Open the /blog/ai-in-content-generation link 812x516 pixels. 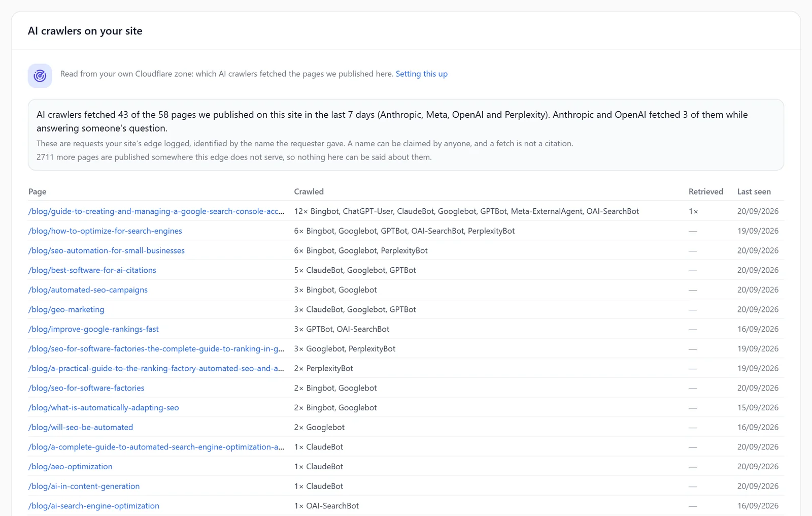pos(84,486)
